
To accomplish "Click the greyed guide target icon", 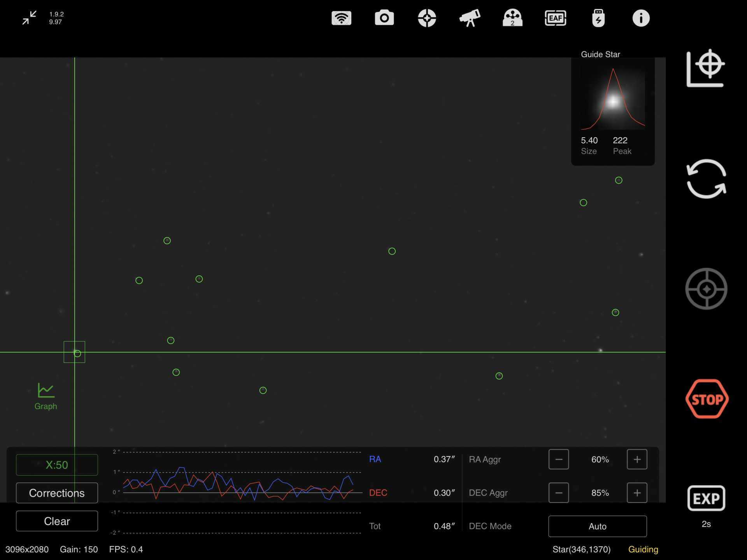I will point(706,289).
